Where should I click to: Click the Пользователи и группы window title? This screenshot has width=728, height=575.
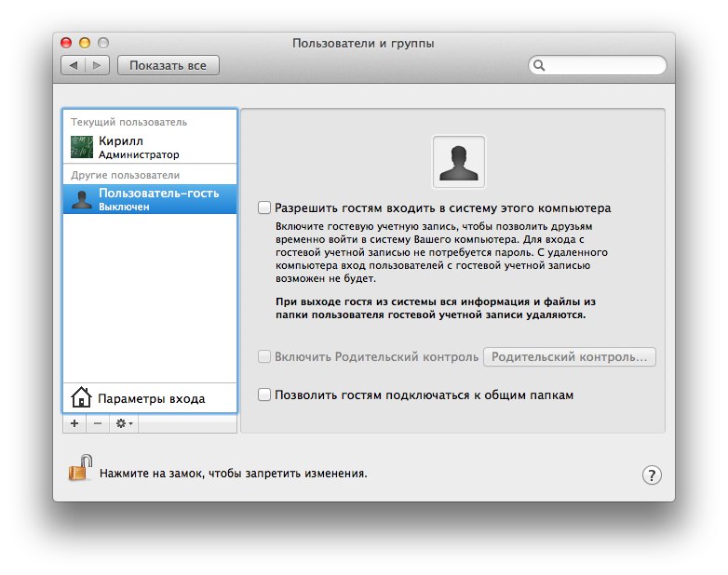tap(363, 43)
